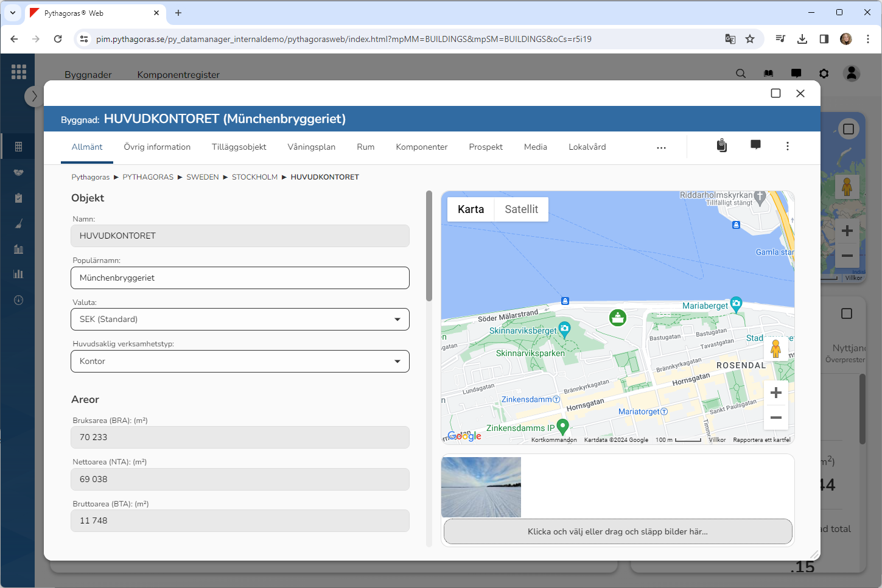Image resolution: width=882 pixels, height=588 pixels.
Task: Maximize the building dialog window
Action: point(775,93)
